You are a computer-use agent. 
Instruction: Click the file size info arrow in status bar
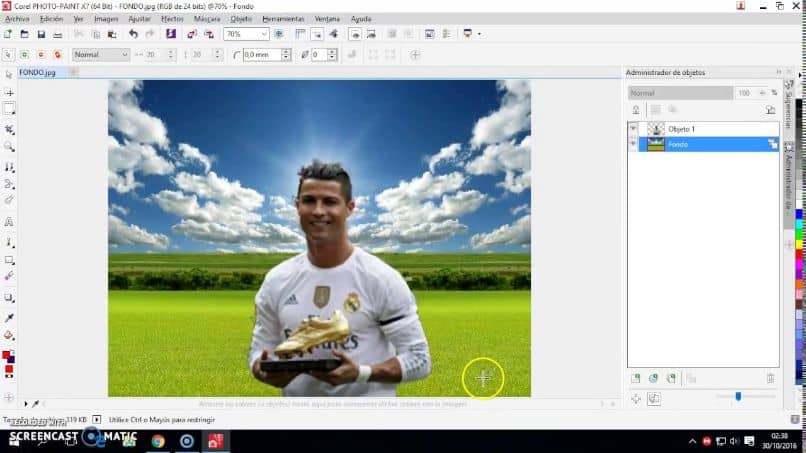pos(96,420)
